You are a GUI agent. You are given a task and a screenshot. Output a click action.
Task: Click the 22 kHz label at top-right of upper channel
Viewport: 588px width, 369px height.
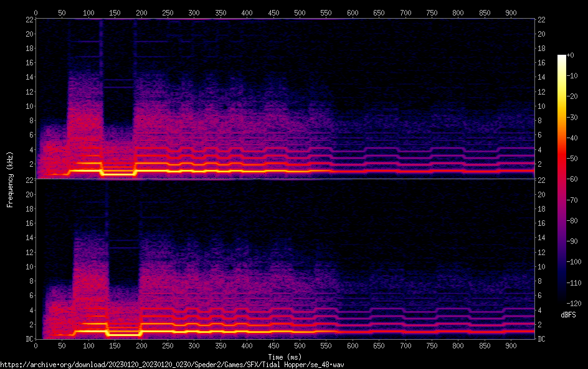click(x=542, y=20)
